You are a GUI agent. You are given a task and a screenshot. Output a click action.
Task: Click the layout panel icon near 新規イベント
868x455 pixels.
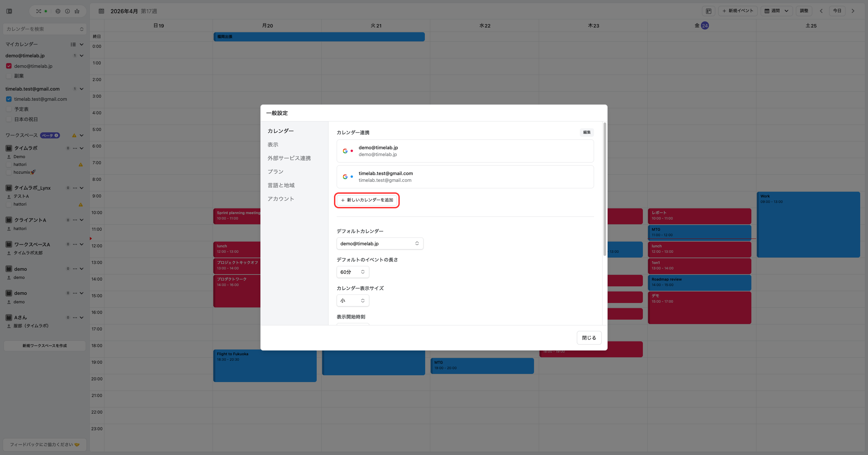click(709, 11)
